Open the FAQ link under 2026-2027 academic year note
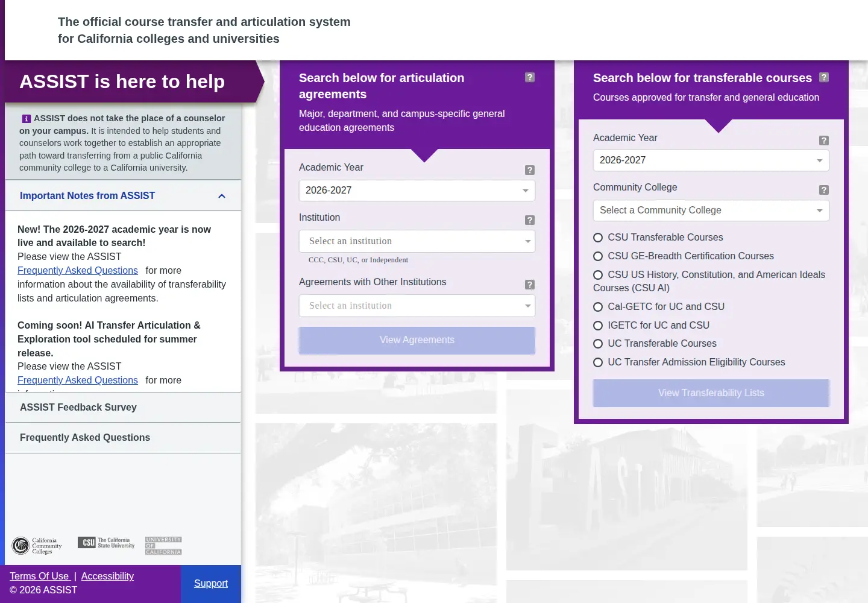 (78, 271)
